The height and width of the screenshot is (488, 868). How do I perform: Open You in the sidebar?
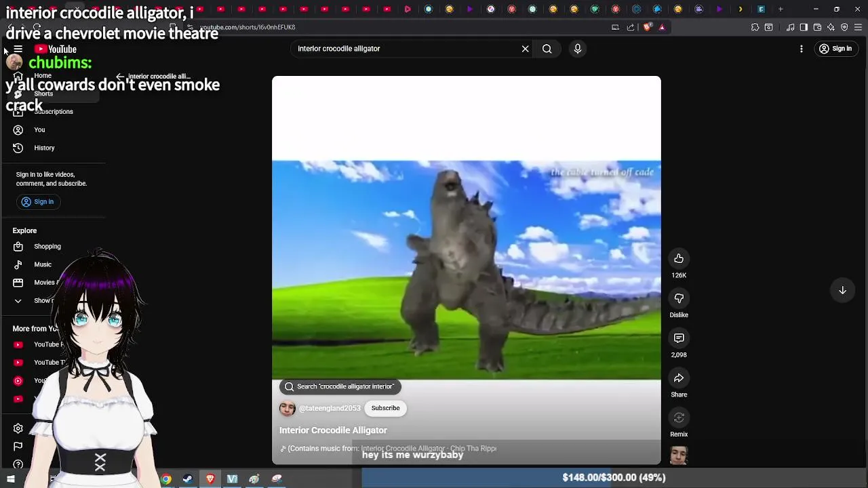point(39,130)
